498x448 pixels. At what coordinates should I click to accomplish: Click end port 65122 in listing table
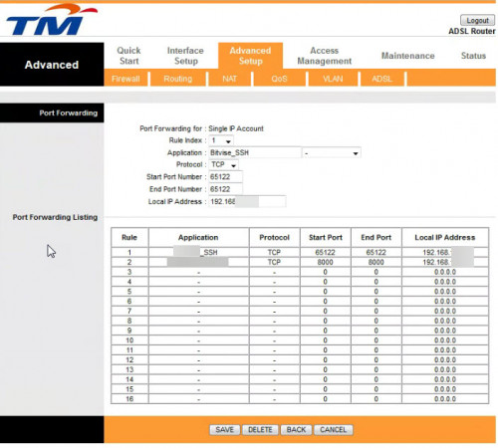[x=376, y=253]
